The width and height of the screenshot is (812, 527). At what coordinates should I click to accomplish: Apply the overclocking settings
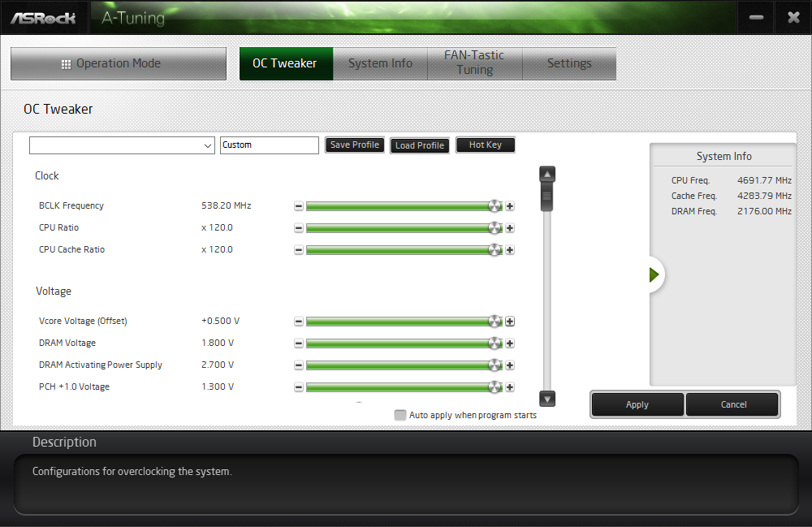click(637, 405)
